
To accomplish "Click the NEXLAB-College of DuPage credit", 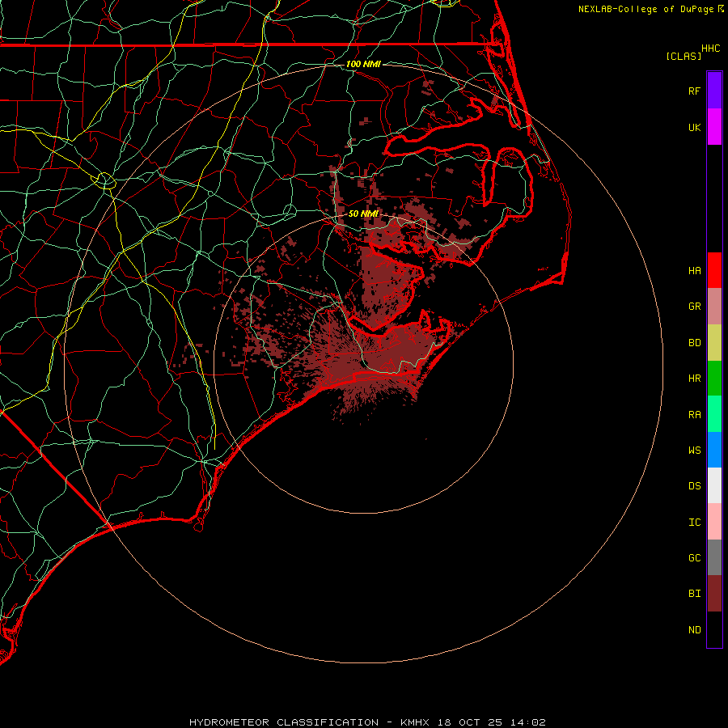I will tap(651, 9).
